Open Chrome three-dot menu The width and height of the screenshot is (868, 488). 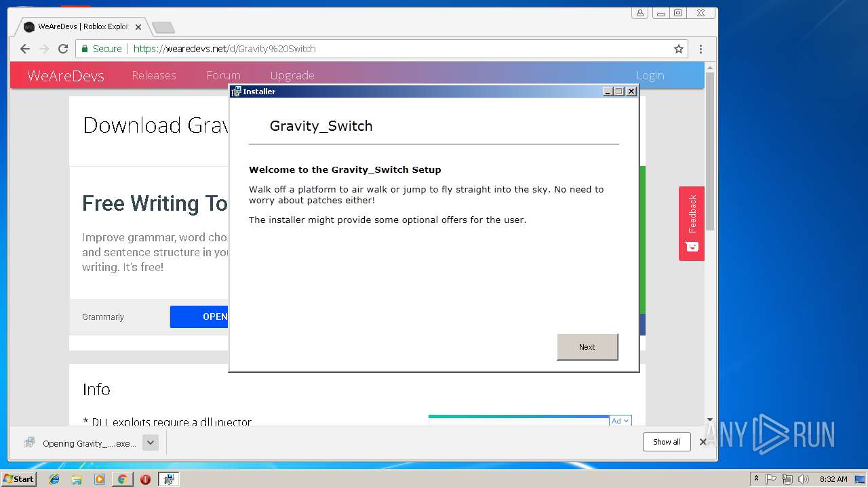click(701, 49)
